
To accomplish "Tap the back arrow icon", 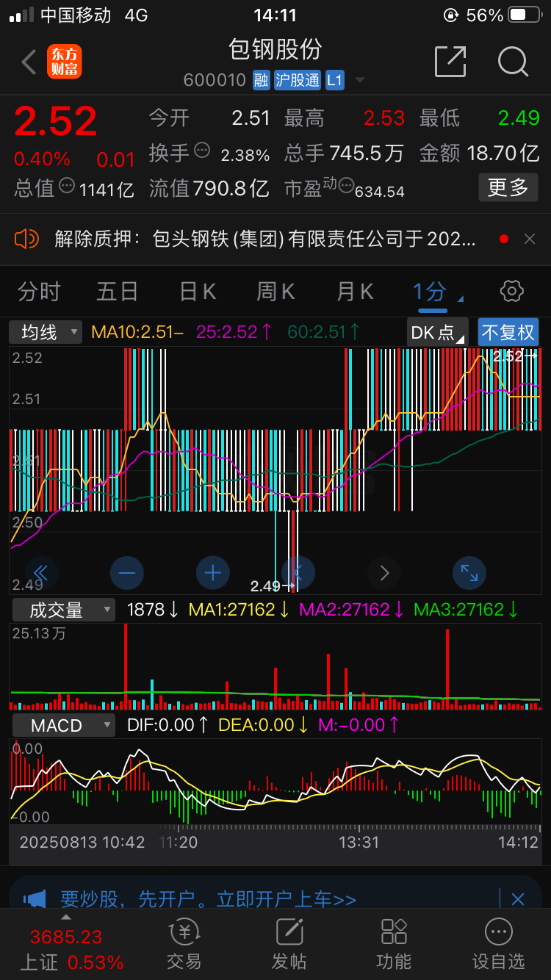I will pyautogui.click(x=29, y=62).
